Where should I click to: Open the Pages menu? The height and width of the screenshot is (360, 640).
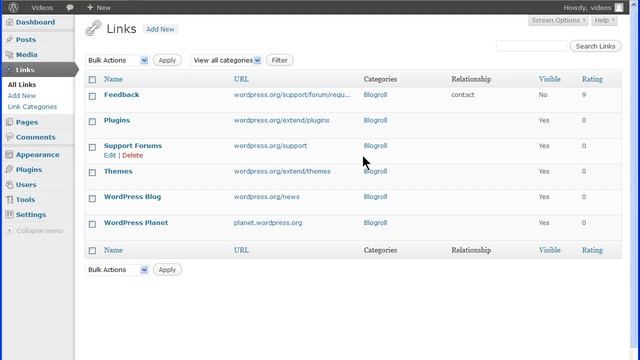coord(27,122)
